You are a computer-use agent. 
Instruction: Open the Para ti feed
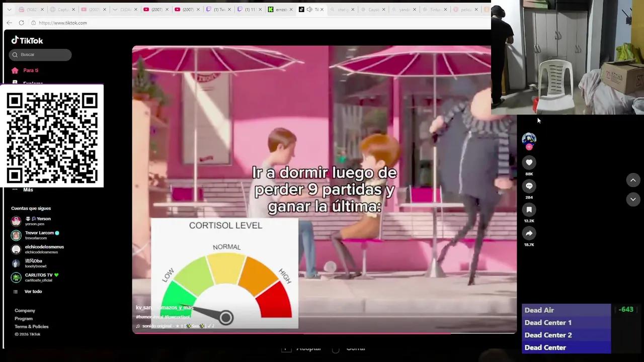pos(25,70)
